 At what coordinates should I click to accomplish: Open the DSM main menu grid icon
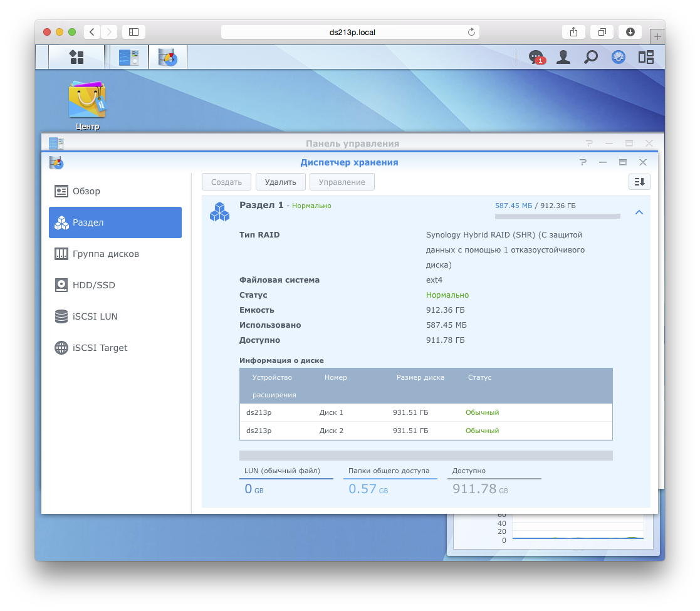coord(76,57)
